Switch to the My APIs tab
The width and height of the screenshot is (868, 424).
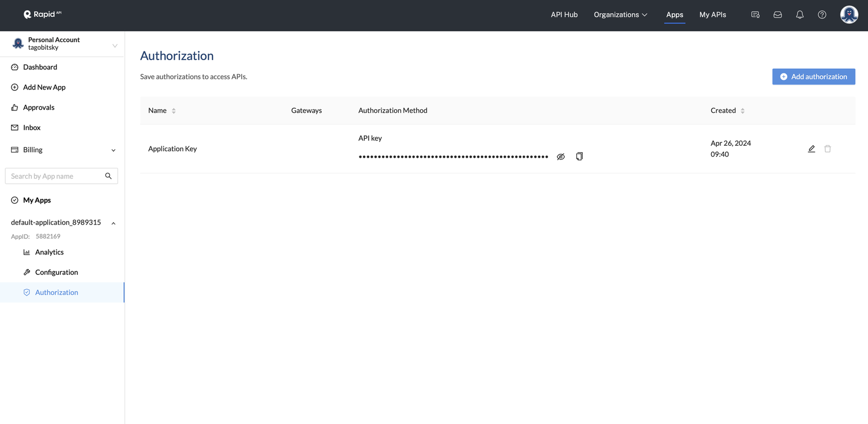tap(712, 14)
